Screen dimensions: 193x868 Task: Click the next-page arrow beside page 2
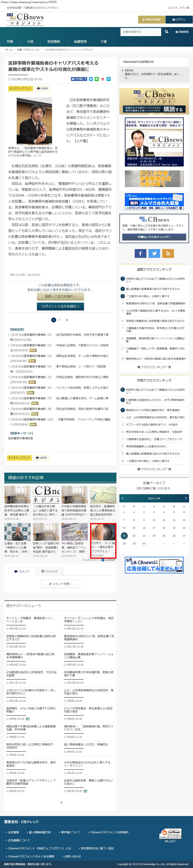(x=67, y=320)
